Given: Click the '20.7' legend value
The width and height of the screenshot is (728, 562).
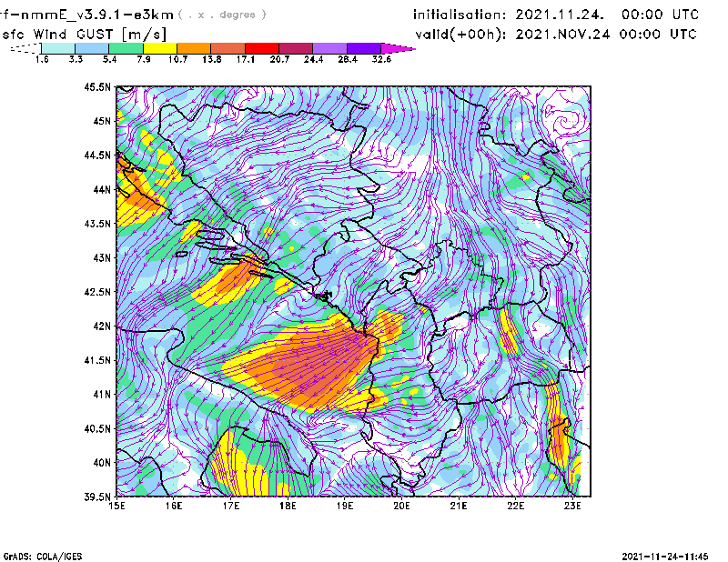Looking at the screenshot, I should (279, 59).
